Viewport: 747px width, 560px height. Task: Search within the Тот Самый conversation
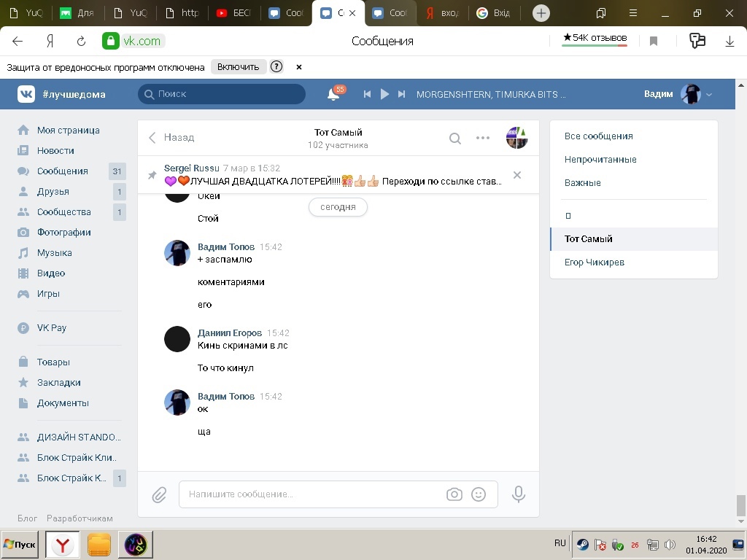coord(455,139)
